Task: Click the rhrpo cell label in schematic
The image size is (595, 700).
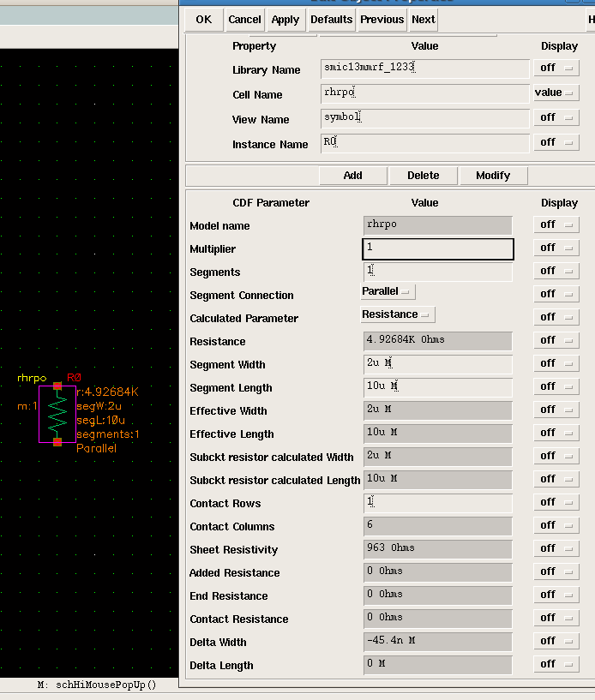Action: click(x=32, y=378)
